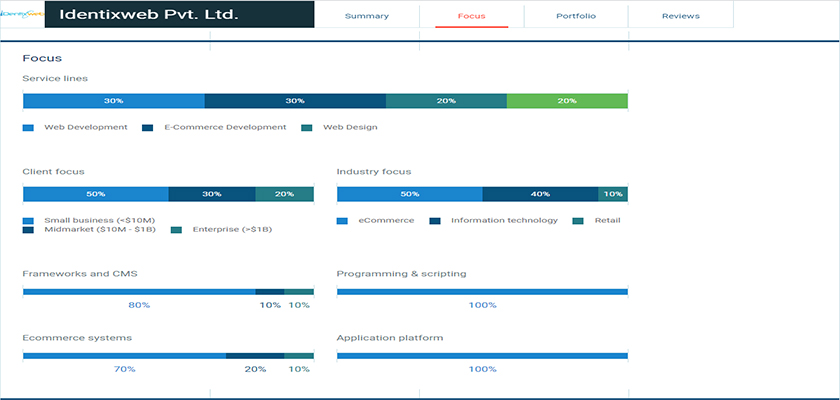Click the Identixweb logo icon
The height and width of the screenshot is (400, 840).
tap(22, 14)
